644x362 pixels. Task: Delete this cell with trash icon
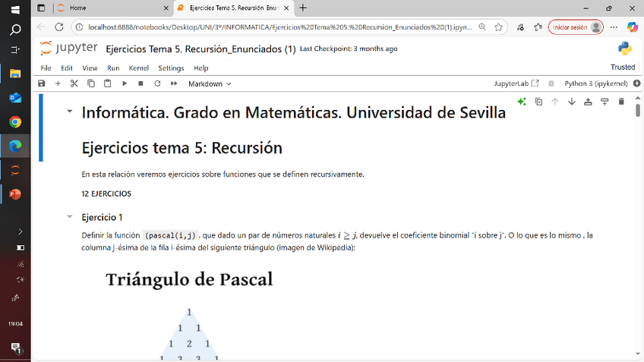point(621,102)
